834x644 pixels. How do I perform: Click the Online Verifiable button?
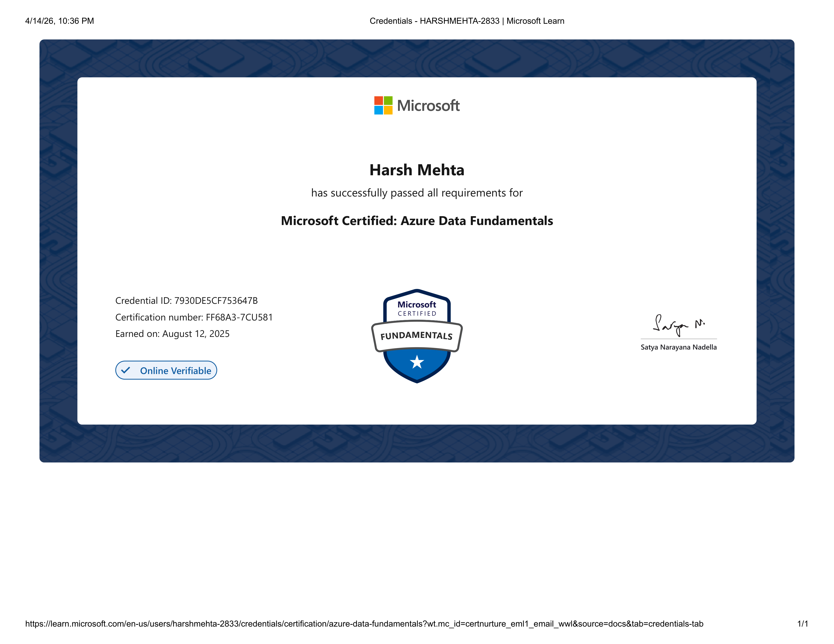coord(166,370)
